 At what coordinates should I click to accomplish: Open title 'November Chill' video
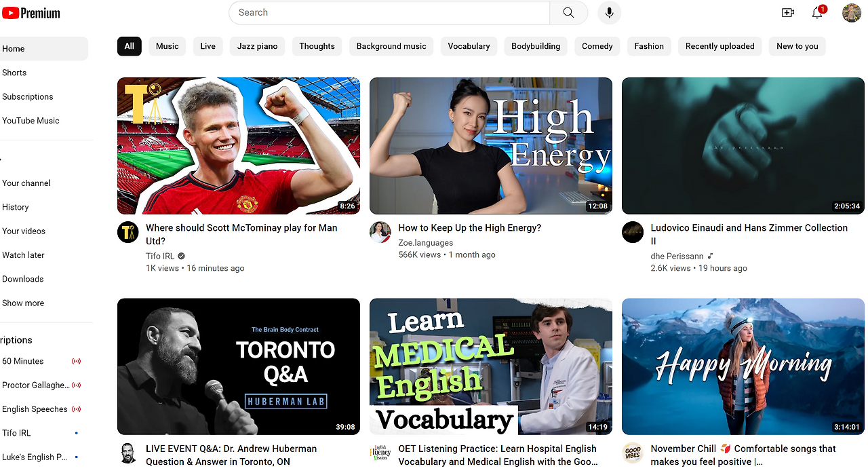(x=743, y=455)
